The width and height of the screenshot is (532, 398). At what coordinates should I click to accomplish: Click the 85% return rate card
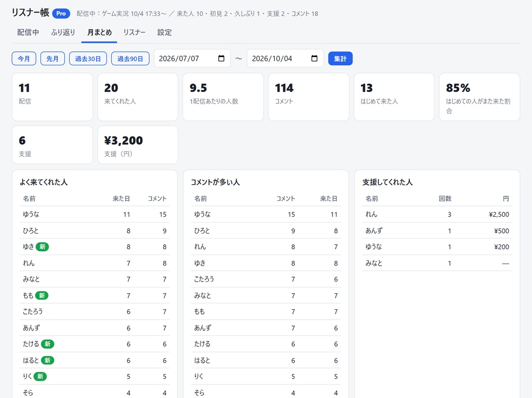[480, 97]
